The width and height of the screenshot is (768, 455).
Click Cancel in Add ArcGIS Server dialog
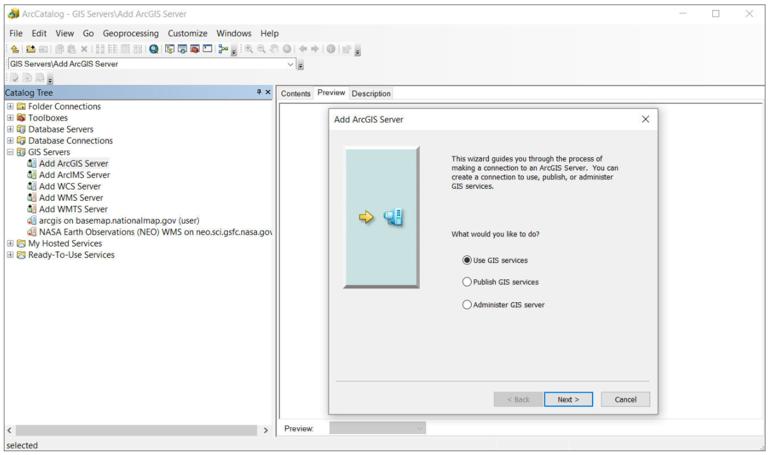[625, 399]
